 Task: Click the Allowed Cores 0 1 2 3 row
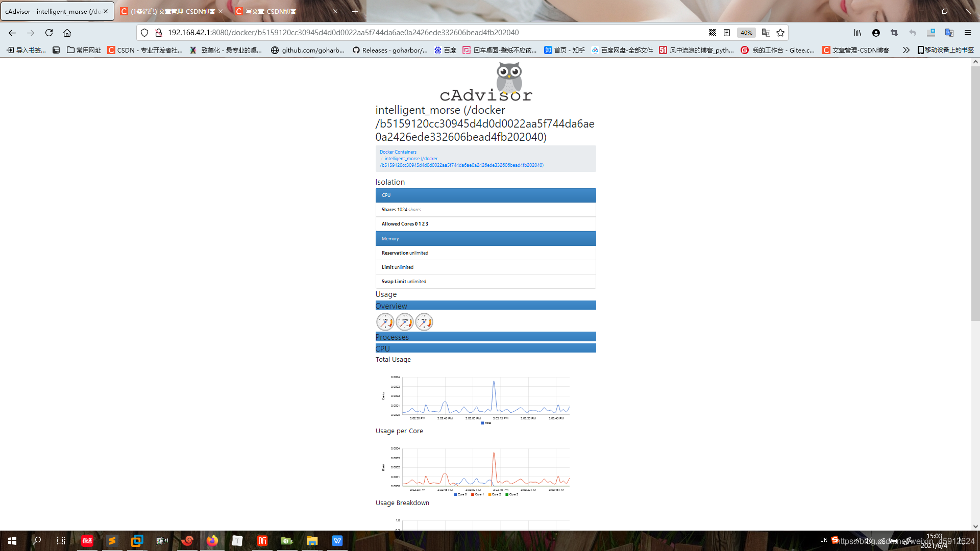tap(486, 224)
